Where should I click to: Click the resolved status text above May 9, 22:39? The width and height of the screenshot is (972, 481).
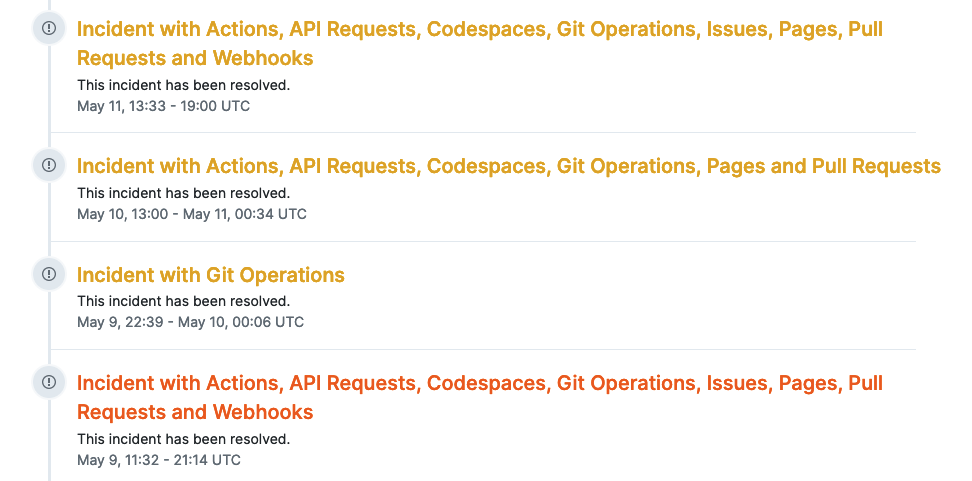tap(183, 301)
